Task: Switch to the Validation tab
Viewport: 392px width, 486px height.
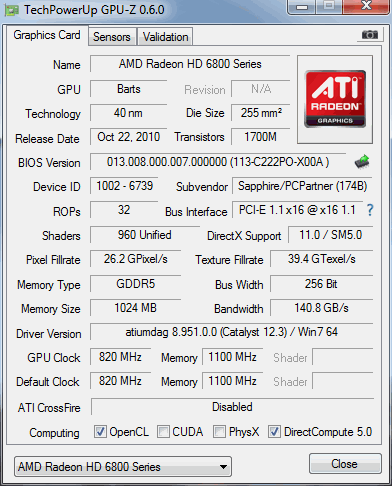Action: tap(165, 37)
